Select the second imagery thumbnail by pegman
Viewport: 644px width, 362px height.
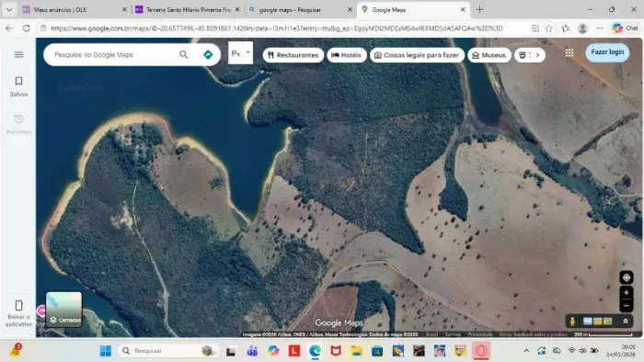pos(598,322)
